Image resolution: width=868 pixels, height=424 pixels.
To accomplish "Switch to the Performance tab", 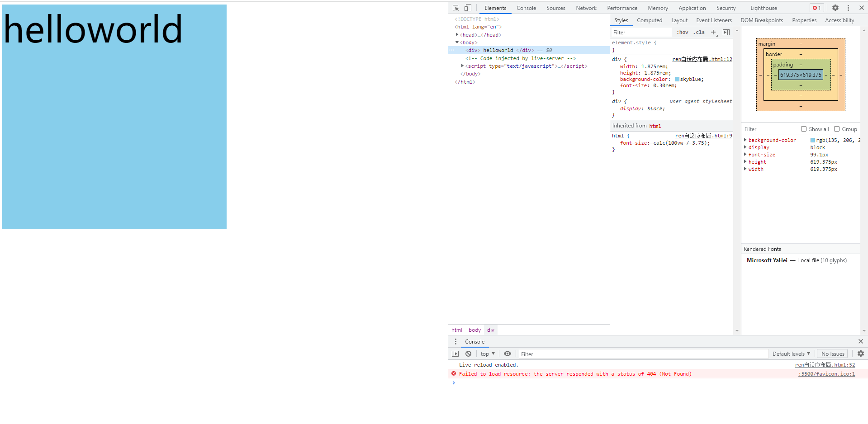I will click(x=622, y=8).
